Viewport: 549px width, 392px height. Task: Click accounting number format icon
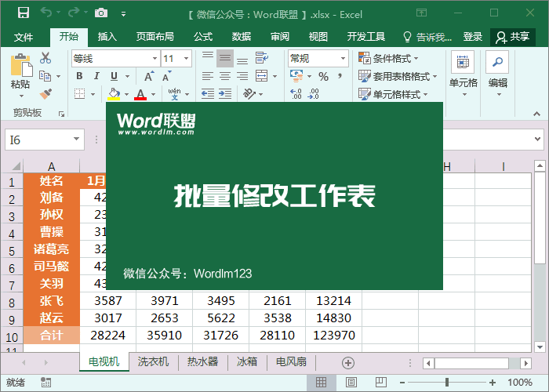tap(296, 76)
